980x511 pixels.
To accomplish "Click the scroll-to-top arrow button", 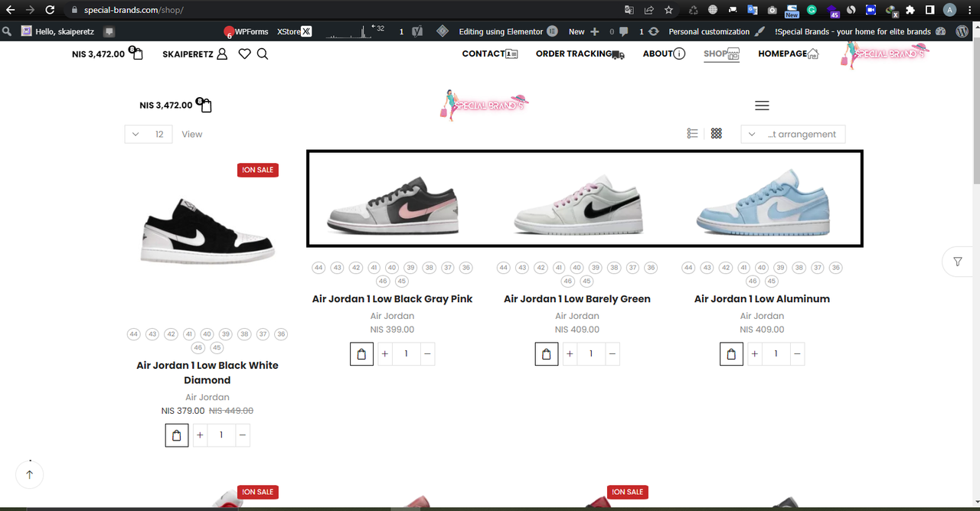I will coord(30,474).
